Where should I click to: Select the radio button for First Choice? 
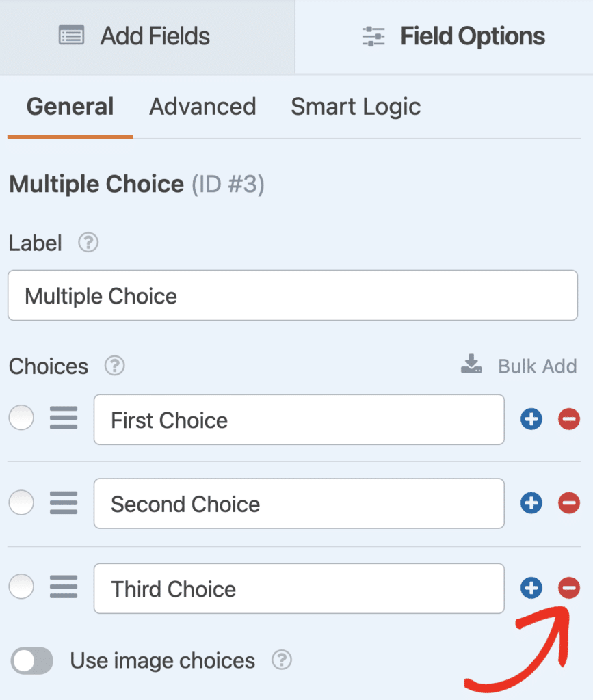tap(21, 418)
